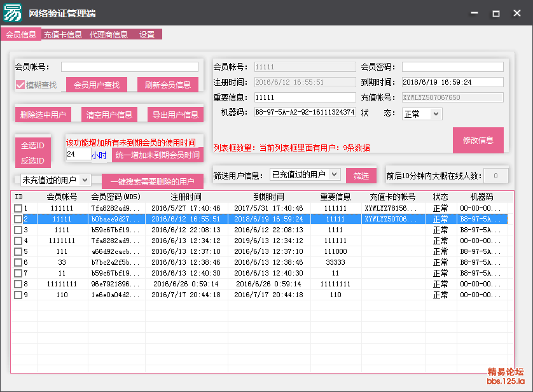Select important info cell 111000
The width and height of the screenshot is (533, 392).
[x=335, y=251]
